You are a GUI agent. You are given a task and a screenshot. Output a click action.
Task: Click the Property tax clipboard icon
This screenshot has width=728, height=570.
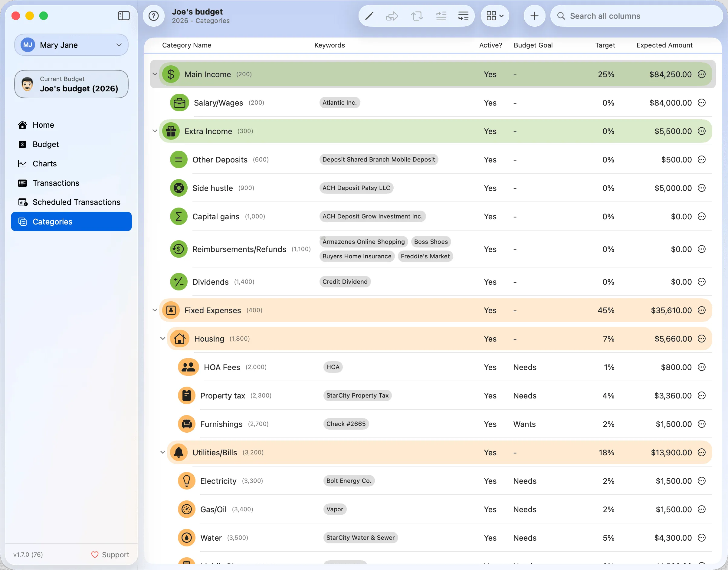[187, 395]
